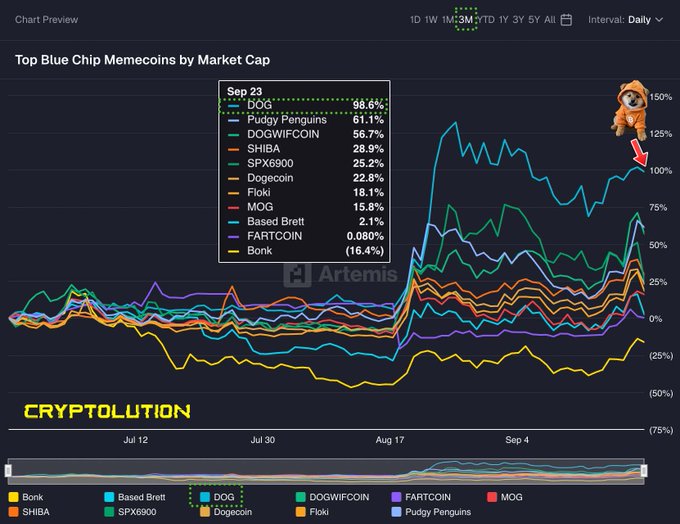Toggle Bonk series in legend
This screenshot has height=524, width=680.
tap(26, 497)
